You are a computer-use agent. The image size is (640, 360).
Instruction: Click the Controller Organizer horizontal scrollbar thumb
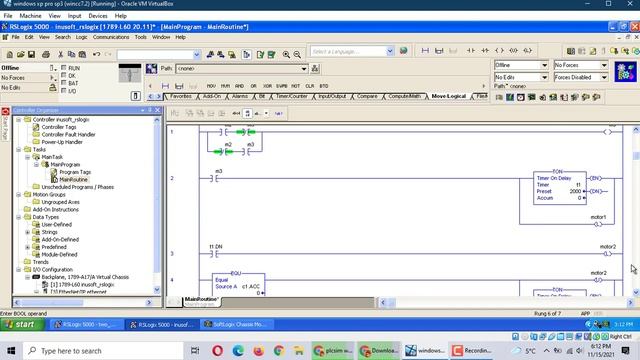(52, 302)
